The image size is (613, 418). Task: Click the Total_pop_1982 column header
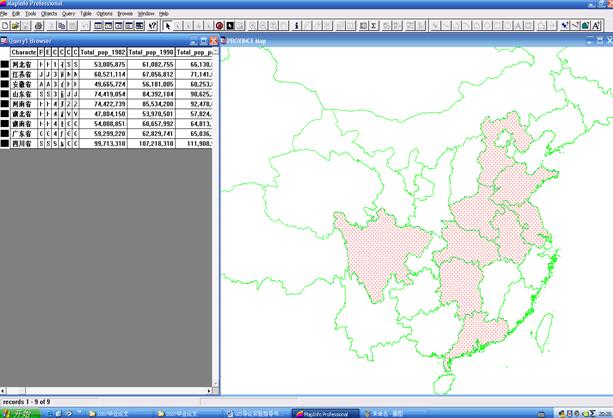coord(102,50)
